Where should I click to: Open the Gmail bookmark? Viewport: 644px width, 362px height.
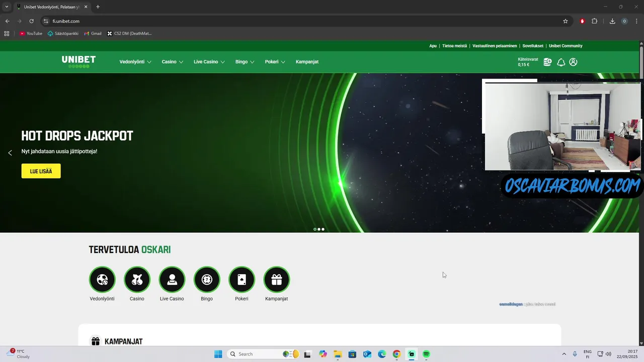(93, 34)
